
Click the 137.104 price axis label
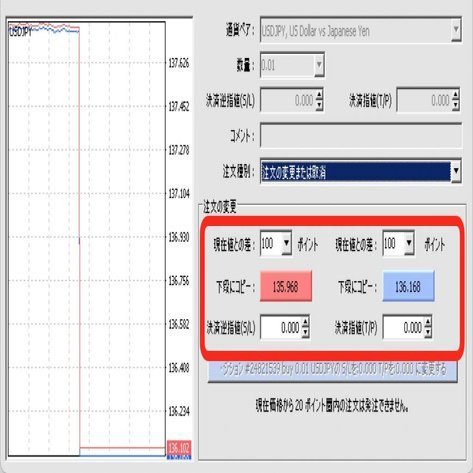179,193
